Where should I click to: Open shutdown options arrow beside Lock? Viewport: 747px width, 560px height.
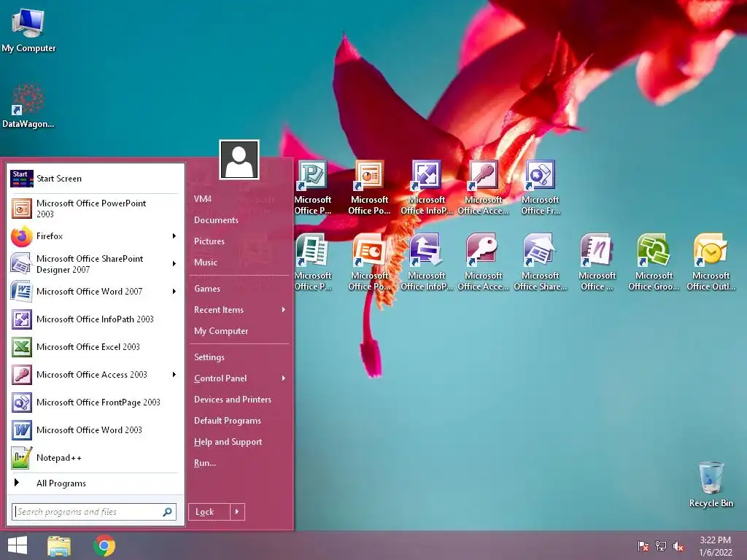tap(237, 512)
